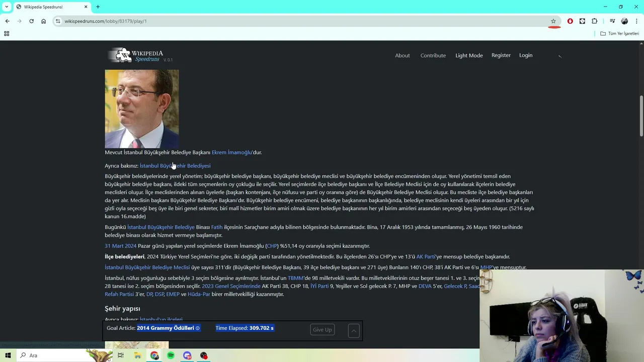Follow the İstanbul Büyükşehir Belediyesi see-also link

[175, 166]
